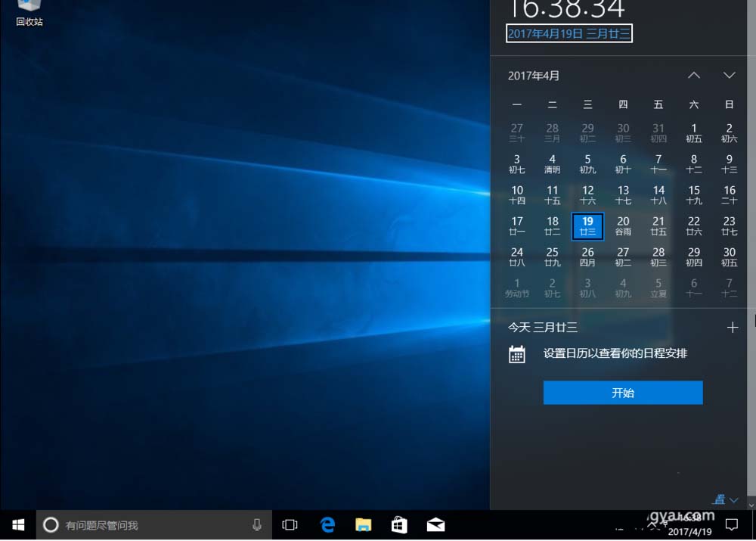
Task: Click the date link 2017年4月19日 三月廿三
Action: click(569, 33)
